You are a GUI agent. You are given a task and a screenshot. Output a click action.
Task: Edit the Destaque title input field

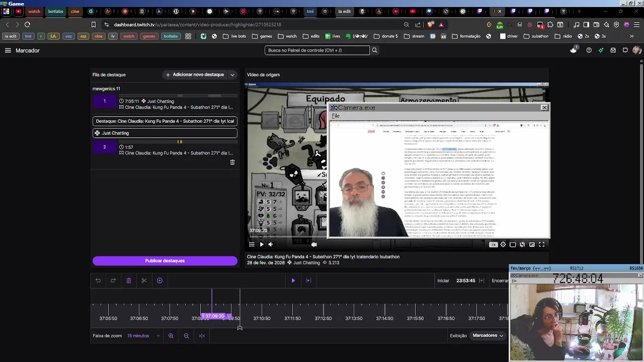tap(165, 121)
